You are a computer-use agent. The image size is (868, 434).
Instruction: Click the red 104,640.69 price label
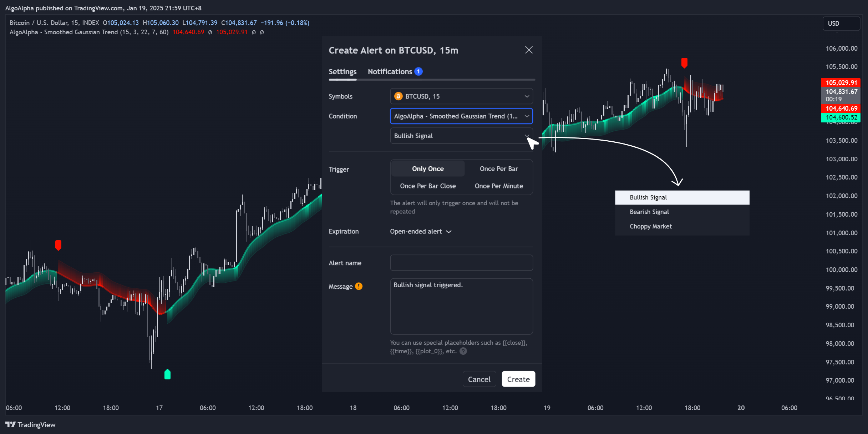coord(841,108)
